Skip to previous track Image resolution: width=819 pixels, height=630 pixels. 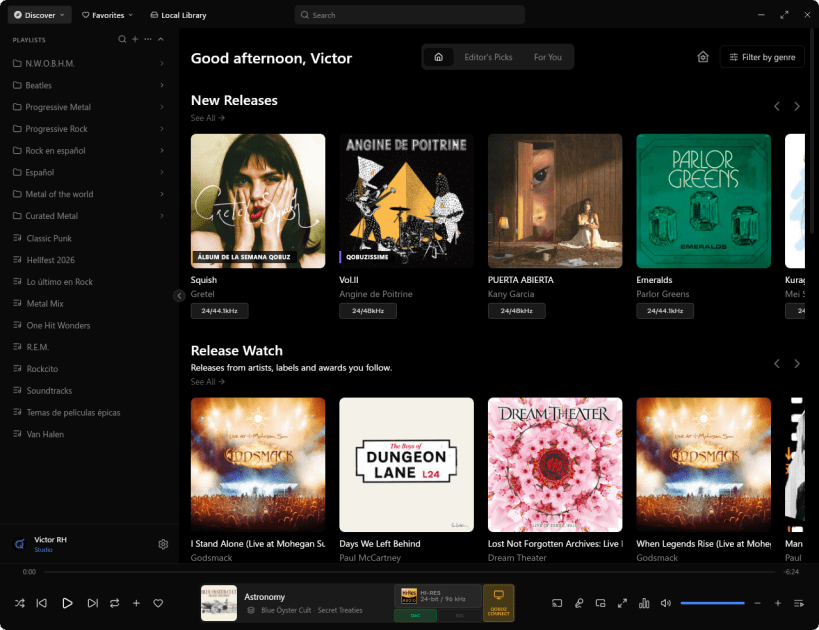(x=42, y=603)
